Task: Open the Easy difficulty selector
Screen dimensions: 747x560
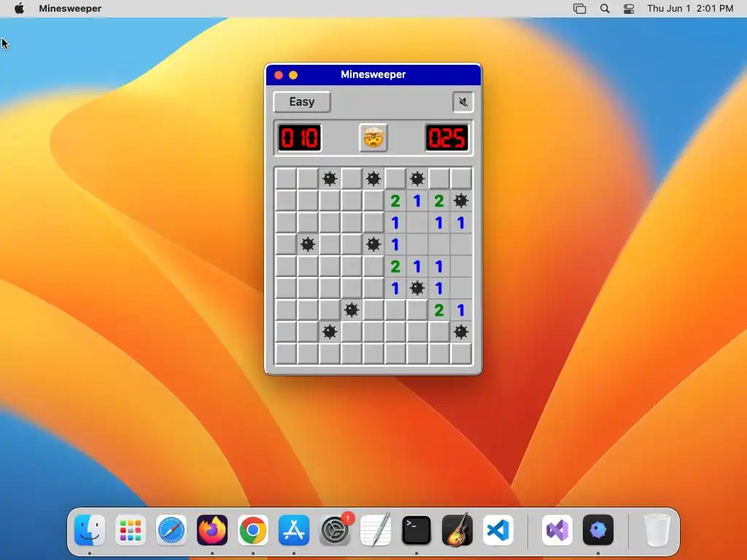Action: (x=302, y=102)
